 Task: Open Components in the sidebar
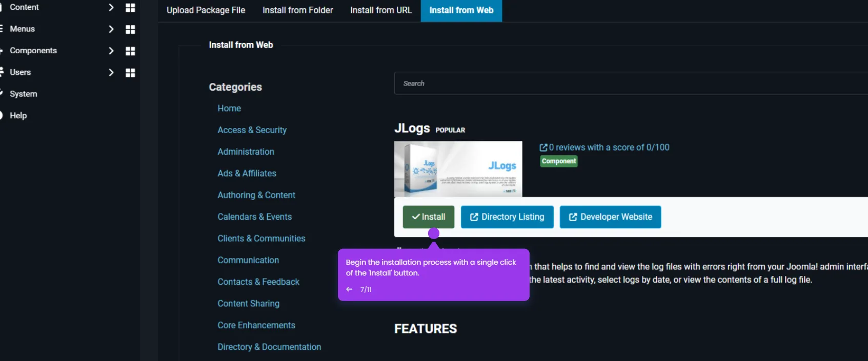tap(33, 50)
